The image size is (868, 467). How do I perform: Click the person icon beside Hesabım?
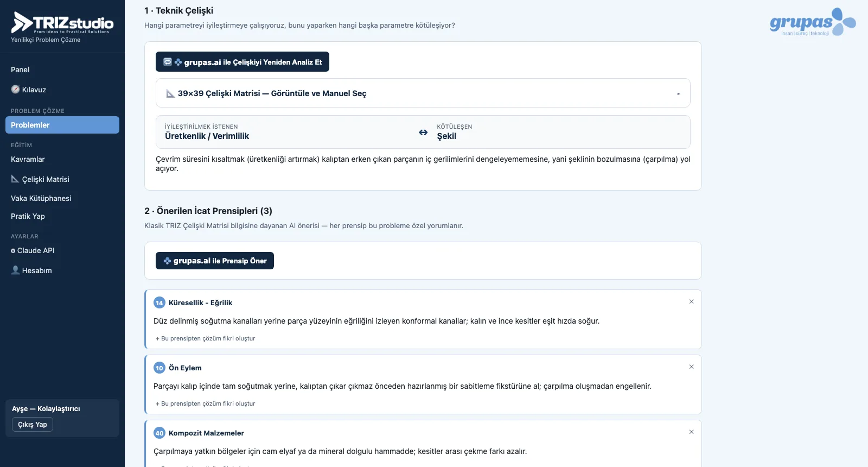click(15, 270)
